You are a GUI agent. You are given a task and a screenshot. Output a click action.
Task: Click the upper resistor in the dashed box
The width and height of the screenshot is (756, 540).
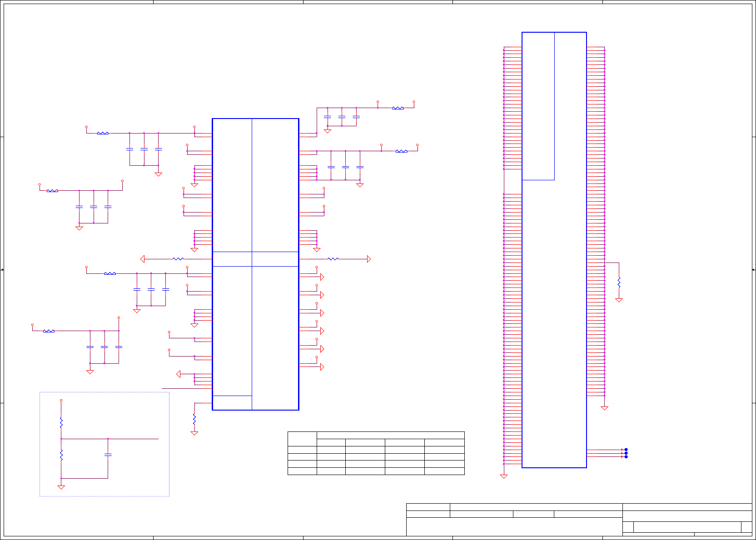coord(61,422)
